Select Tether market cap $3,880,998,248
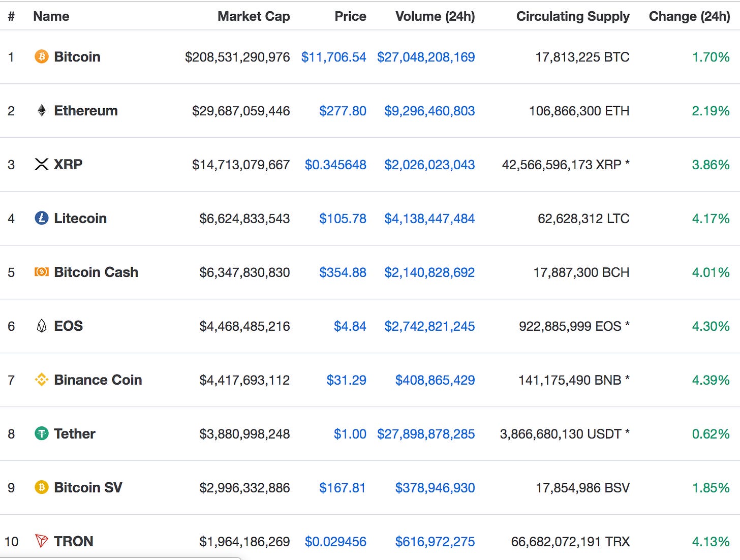This screenshot has height=560, width=740. pos(244,434)
